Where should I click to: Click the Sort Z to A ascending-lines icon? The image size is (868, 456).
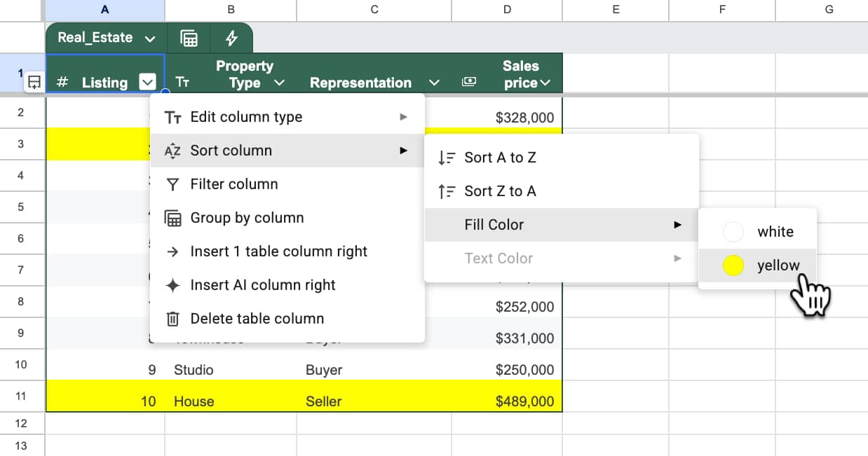tap(447, 191)
